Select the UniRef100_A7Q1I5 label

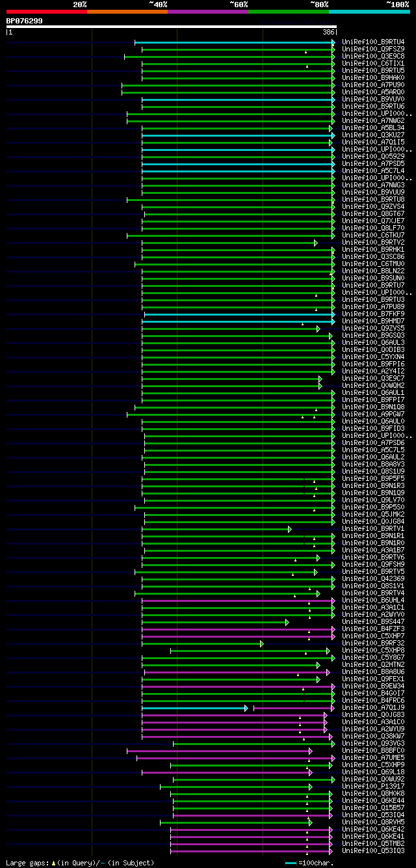pyautogui.click(x=373, y=142)
